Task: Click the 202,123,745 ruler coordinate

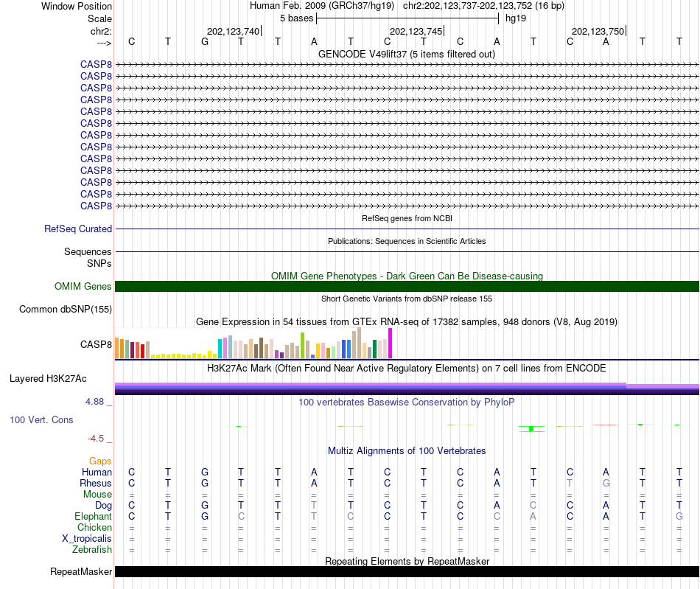Action: tap(416, 31)
